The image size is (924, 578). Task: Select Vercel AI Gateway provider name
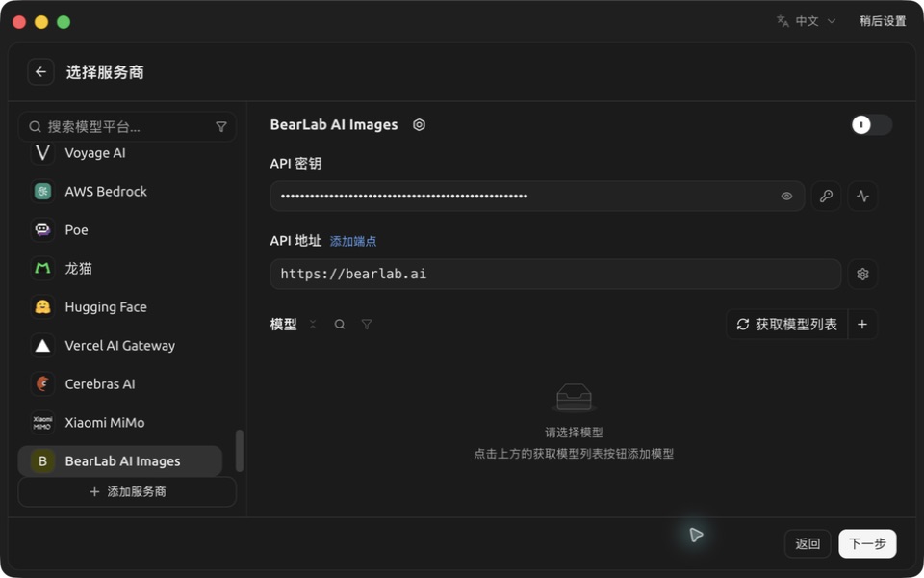pyautogui.click(x=120, y=346)
